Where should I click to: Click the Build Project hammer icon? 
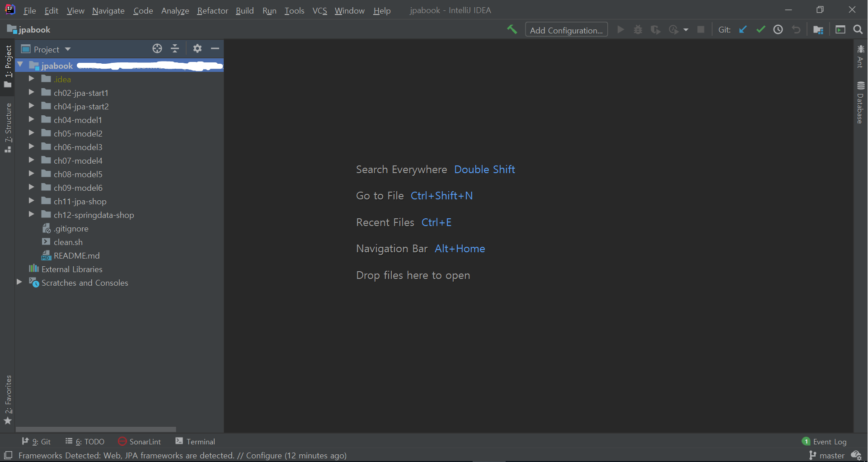pyautogui.click(x=511, y=30)
